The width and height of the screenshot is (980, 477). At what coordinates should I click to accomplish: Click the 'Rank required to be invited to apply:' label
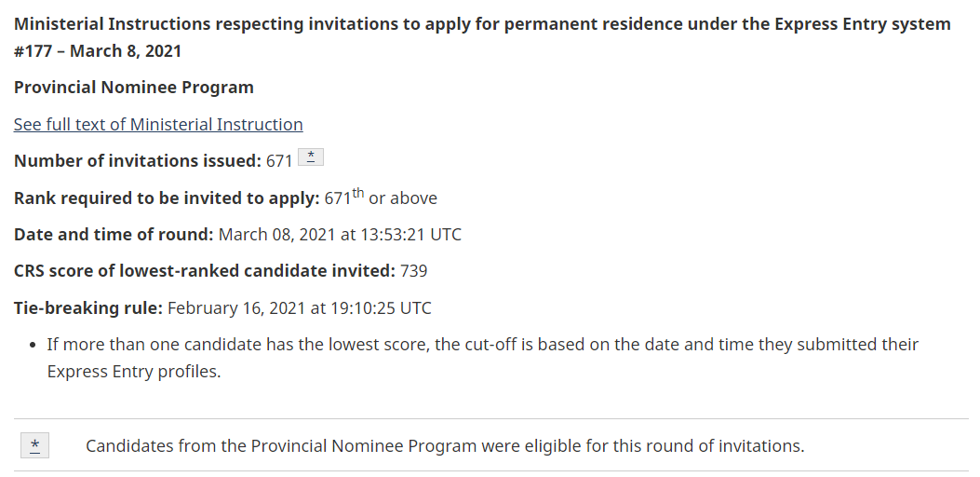tap(167, 198)
